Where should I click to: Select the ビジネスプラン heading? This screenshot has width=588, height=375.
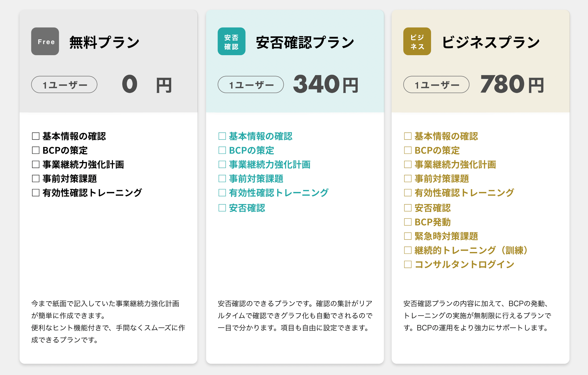[491, 42]
